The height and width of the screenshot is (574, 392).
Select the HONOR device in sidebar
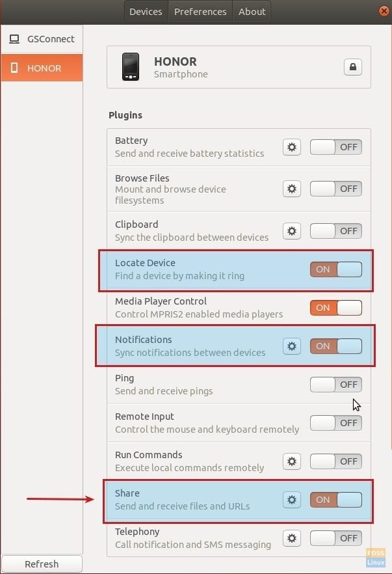tap(42, 68)
